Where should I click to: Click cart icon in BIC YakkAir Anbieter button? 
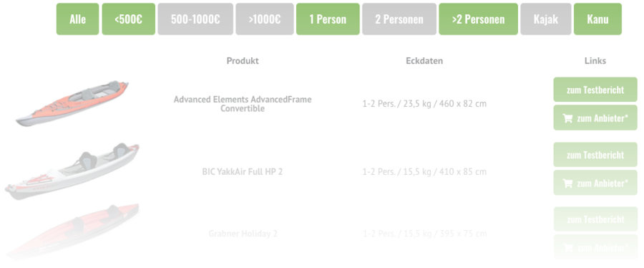(x=567, y=183)
